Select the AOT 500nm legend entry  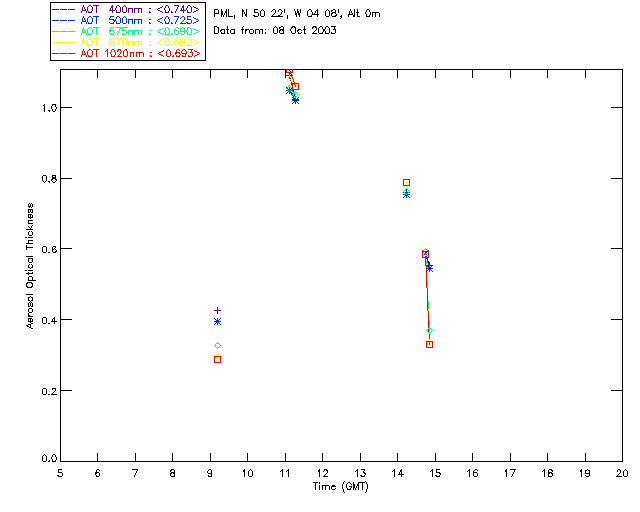pyautogui.click(x=126, y=20)
